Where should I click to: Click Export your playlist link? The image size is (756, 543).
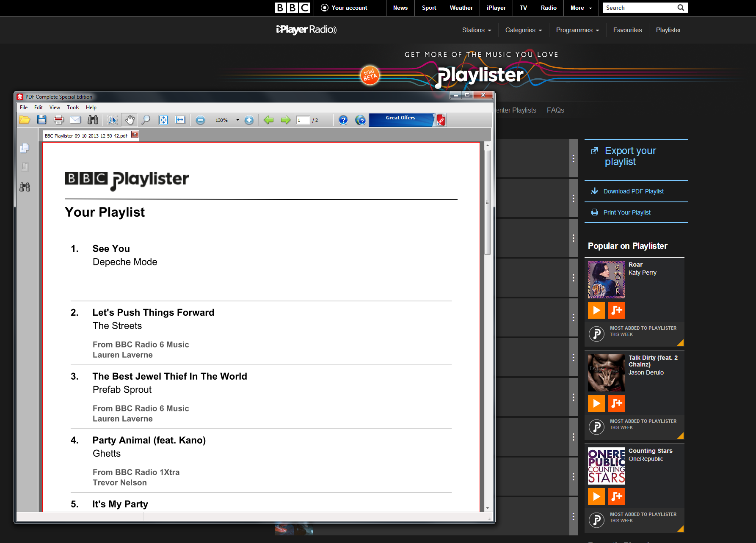(x=630, y=156)
